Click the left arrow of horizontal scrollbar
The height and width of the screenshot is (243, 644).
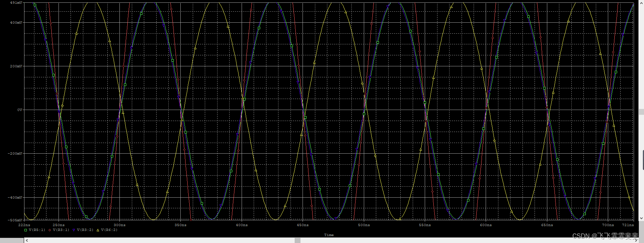pyautogui.click(x=27, y=240)
